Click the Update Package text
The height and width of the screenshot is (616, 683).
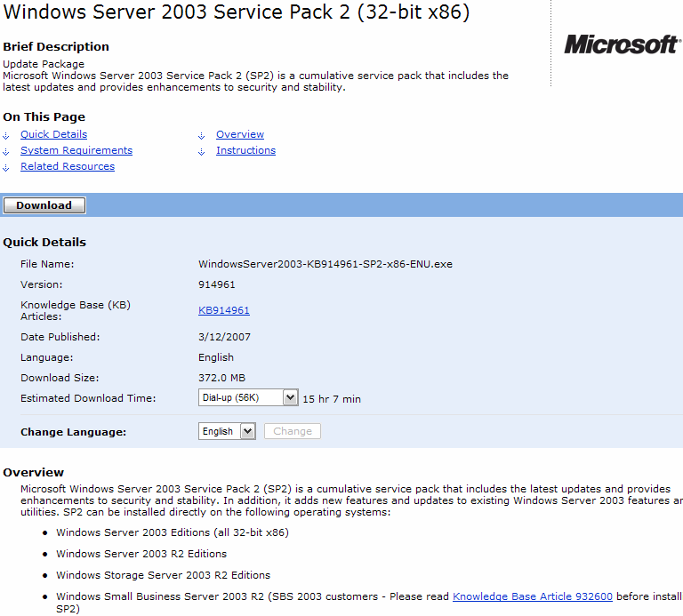click(44, 64)
